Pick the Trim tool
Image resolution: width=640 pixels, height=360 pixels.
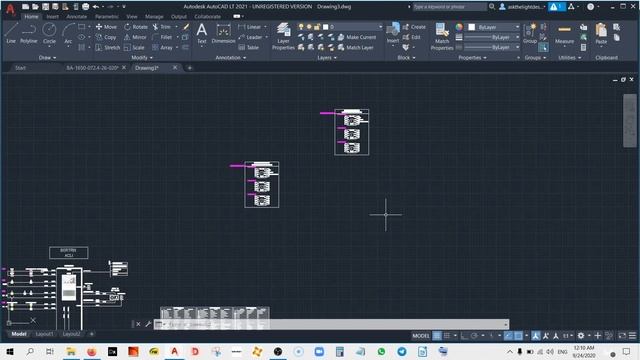(x=162, y=27)
